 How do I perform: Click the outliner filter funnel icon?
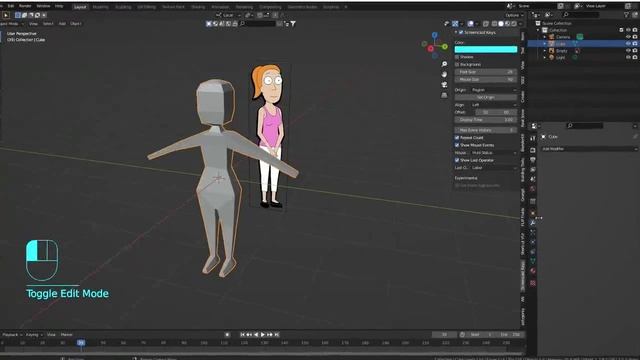click(x=626, y=15)
